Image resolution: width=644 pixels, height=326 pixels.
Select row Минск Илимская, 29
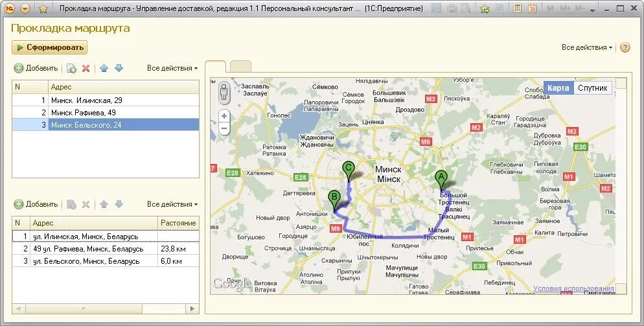point(106,100)
